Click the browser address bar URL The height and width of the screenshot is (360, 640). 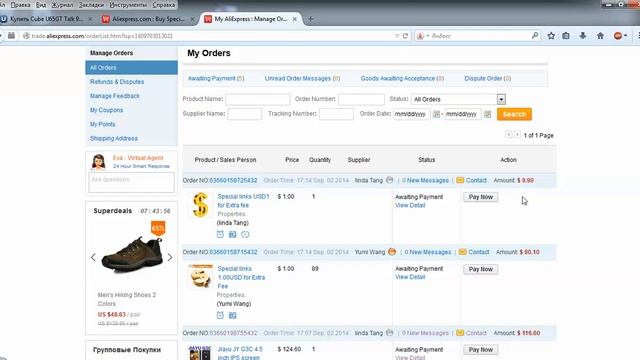(102, 36)
